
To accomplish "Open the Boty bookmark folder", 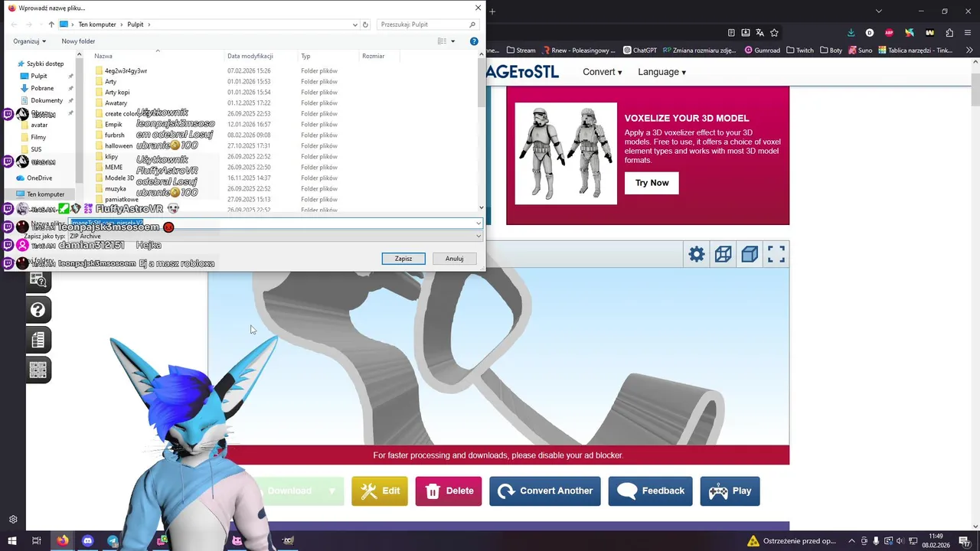I will pos(831,51).
